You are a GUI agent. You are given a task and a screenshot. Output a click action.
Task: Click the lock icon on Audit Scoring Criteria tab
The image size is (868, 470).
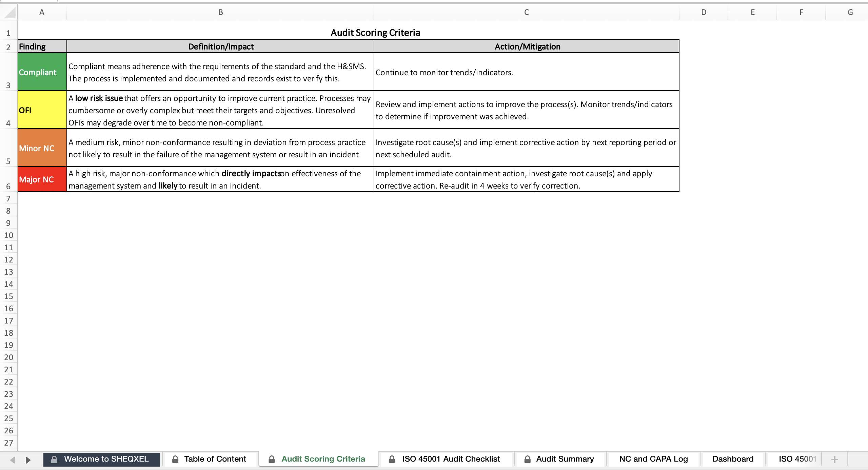coord(272,459)
